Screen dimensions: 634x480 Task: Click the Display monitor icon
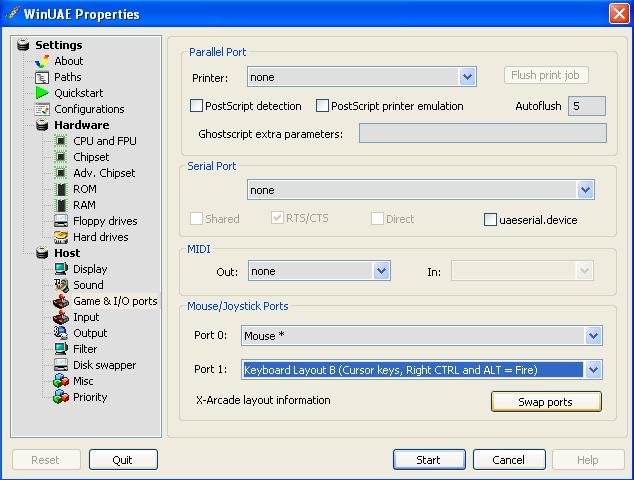point(61,269)
